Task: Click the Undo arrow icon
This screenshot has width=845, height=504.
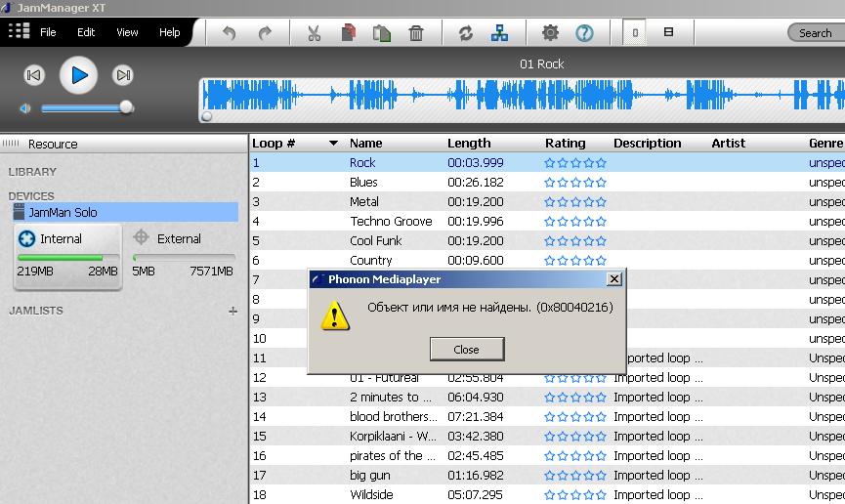Action: click(x=229, y=33)
